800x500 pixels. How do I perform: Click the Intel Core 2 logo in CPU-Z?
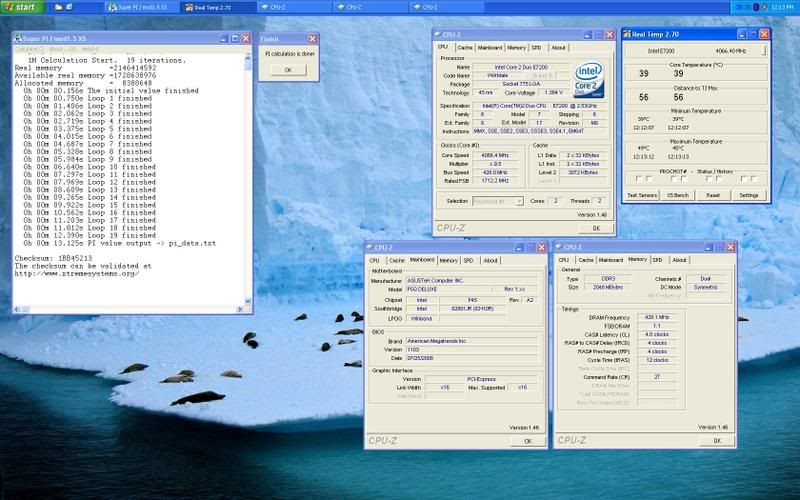point(589,80)
